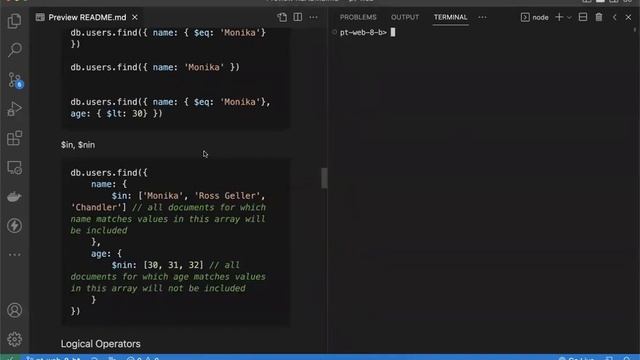Open the Accounts menu icon
Viewport: 640px width, 360px height.
pos(15,310)
